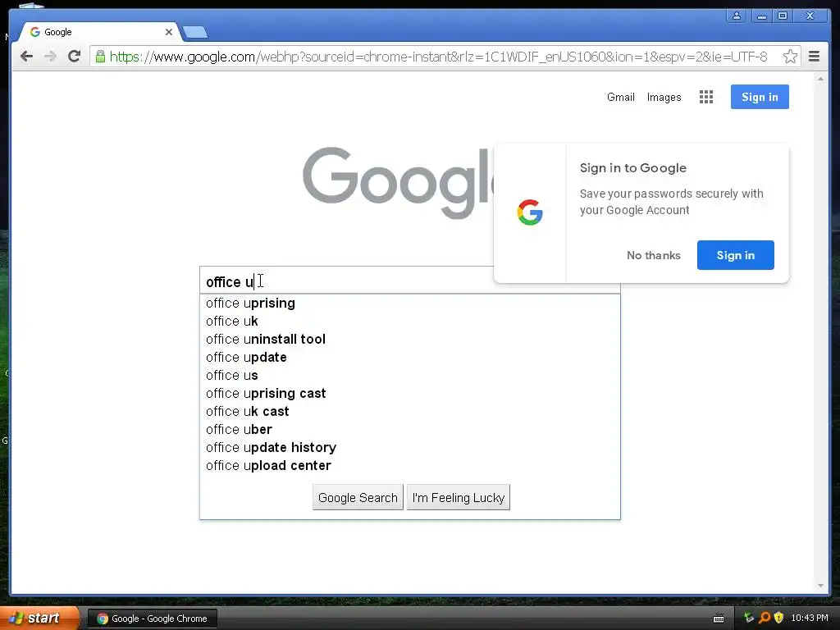Click the on-screen keyboard tray icon
This screenshot has height=630, width=840.
(x=719, y=619)
